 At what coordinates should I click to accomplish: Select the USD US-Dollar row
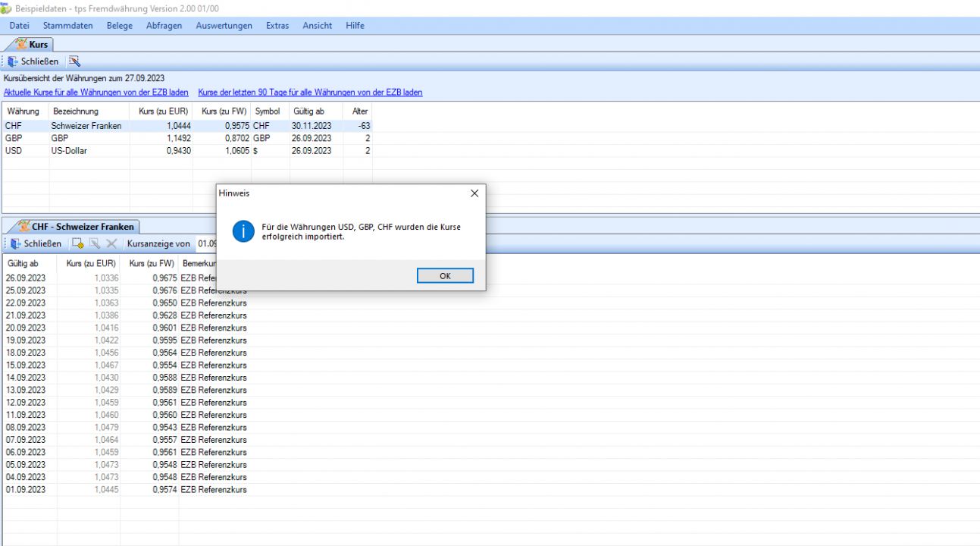coord(68,151)
